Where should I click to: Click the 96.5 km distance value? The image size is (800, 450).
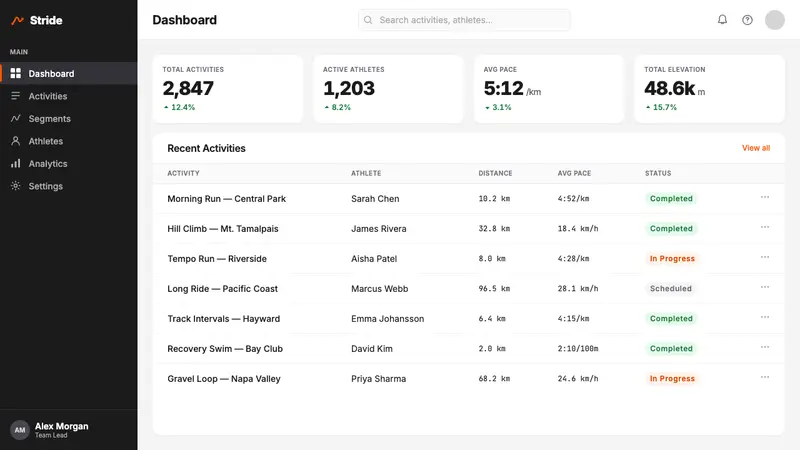point(494,289)
